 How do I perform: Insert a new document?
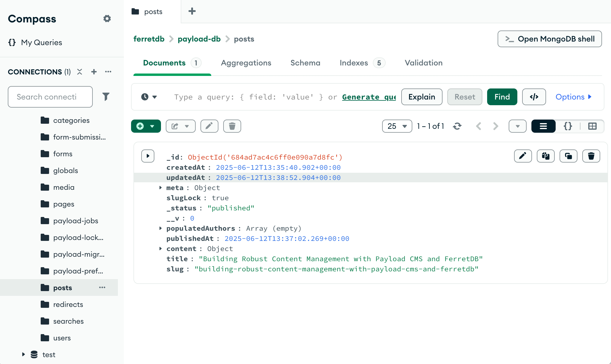140,126
